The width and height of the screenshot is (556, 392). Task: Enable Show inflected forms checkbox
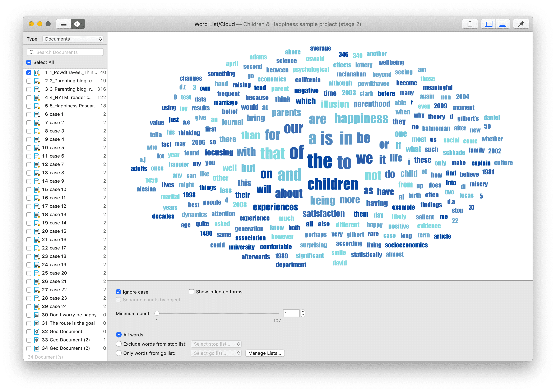191,292
